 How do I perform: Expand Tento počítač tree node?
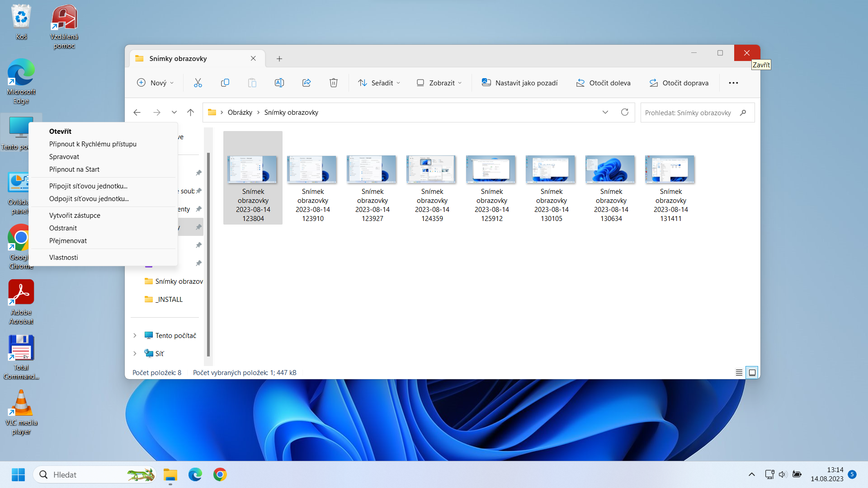coord(135,336)
